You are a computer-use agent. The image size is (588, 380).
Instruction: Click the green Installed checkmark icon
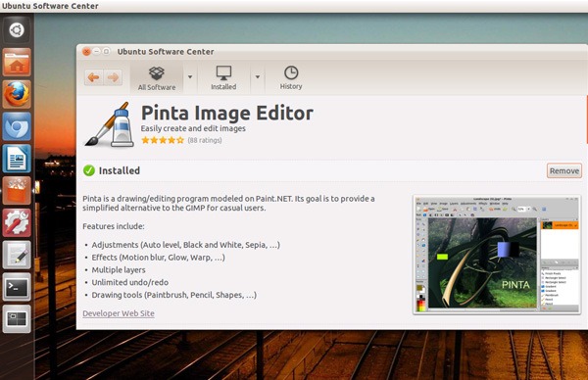89,170
